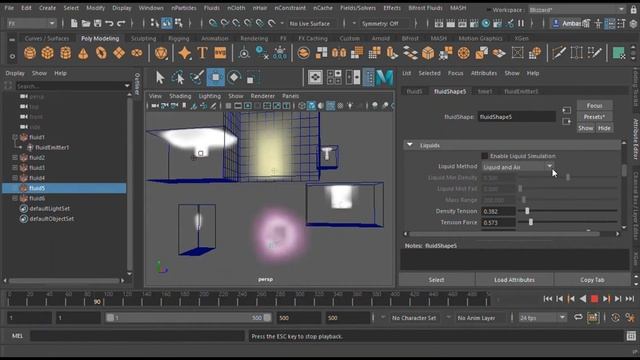The height and width of the screenshot is (360, 640).
Task: Click the SVG tool shelf icon
Action: [220, 53]
